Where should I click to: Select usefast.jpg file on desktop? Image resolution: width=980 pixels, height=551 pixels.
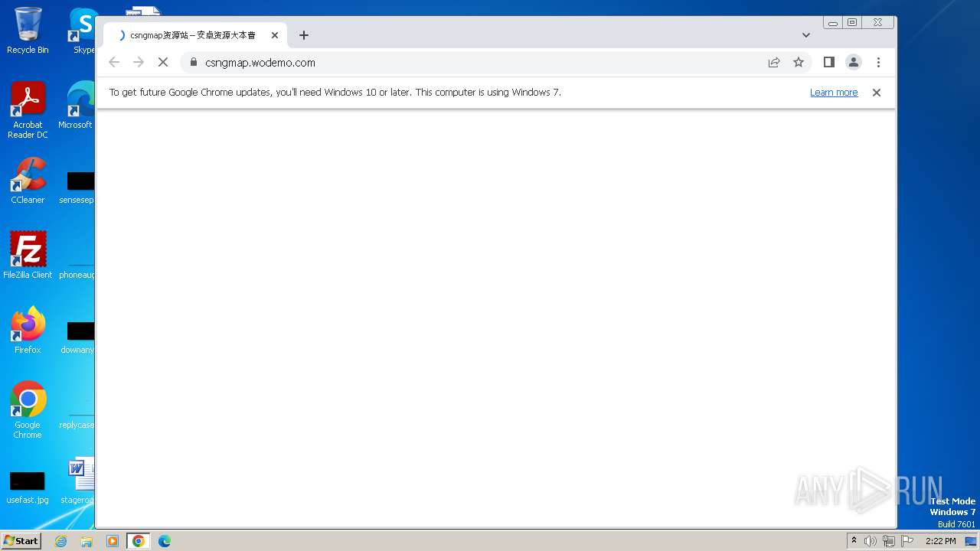click(x=28, y=487)
